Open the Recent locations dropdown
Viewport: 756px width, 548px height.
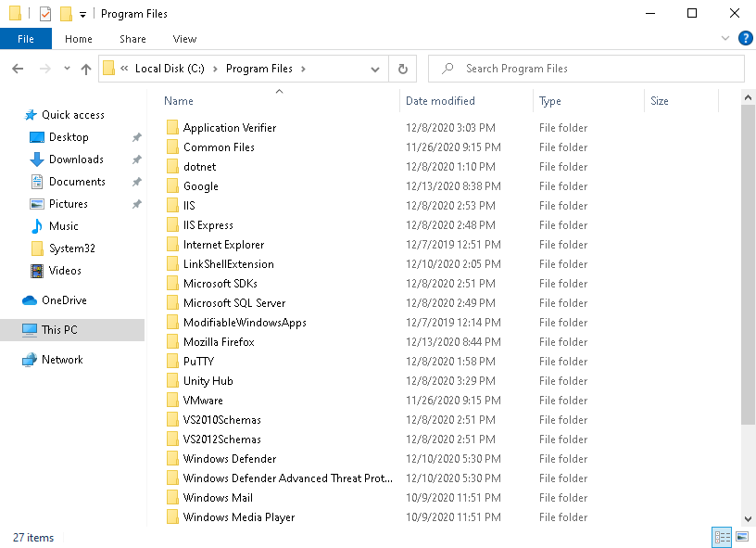click(67, 69)
